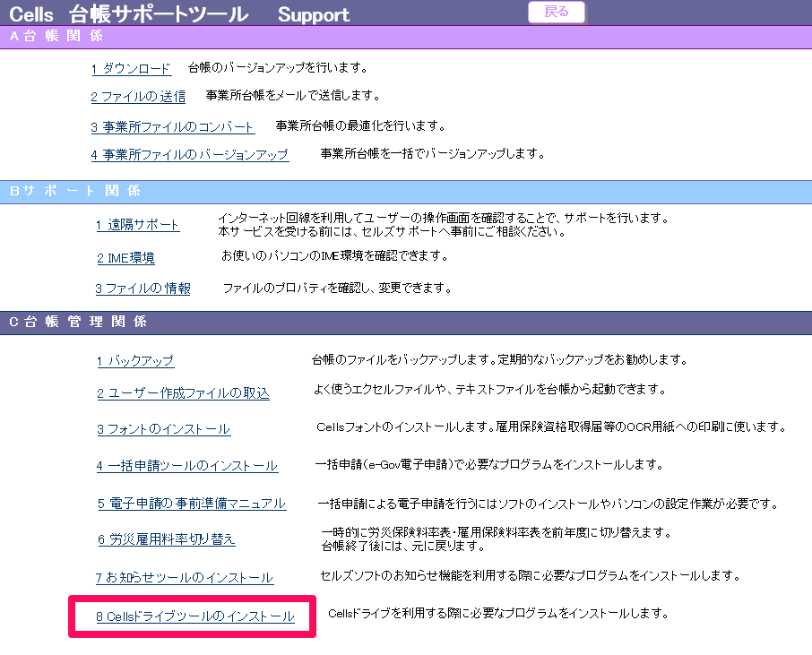Select 3 事業所ファイルのコンバート link
The width and height of the screenshot is (812, 655).
pos(173,127)
